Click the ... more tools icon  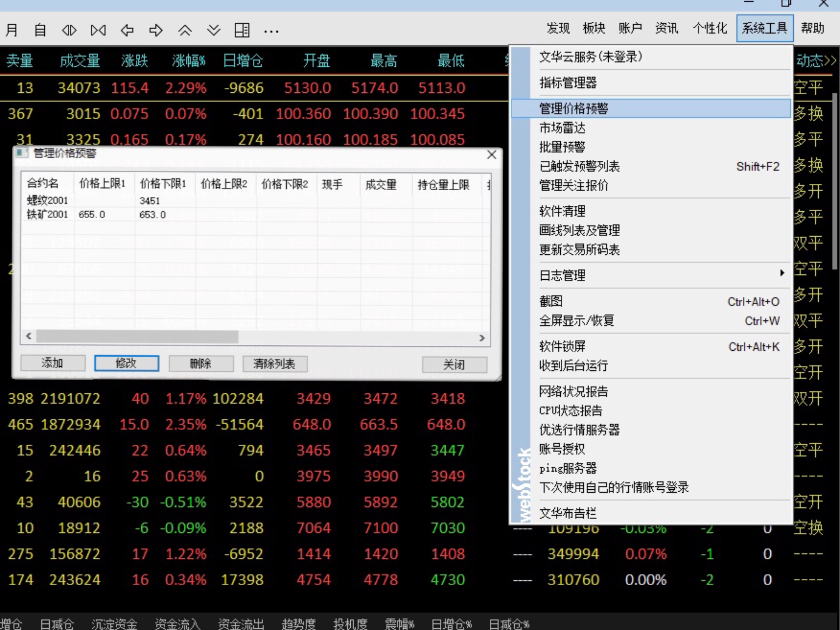click(271, 30)
